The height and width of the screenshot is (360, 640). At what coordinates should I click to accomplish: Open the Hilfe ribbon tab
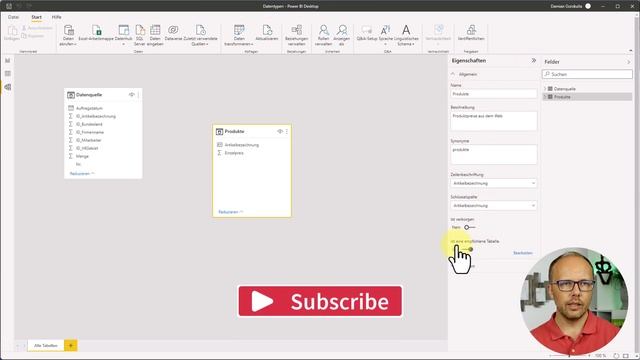[x=56, y=17]
